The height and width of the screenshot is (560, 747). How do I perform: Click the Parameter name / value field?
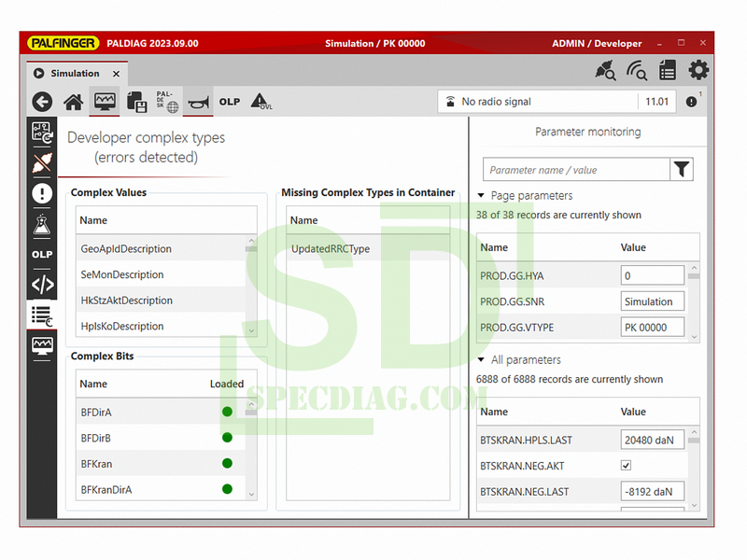pyautogui.click(x=576, y=170)
